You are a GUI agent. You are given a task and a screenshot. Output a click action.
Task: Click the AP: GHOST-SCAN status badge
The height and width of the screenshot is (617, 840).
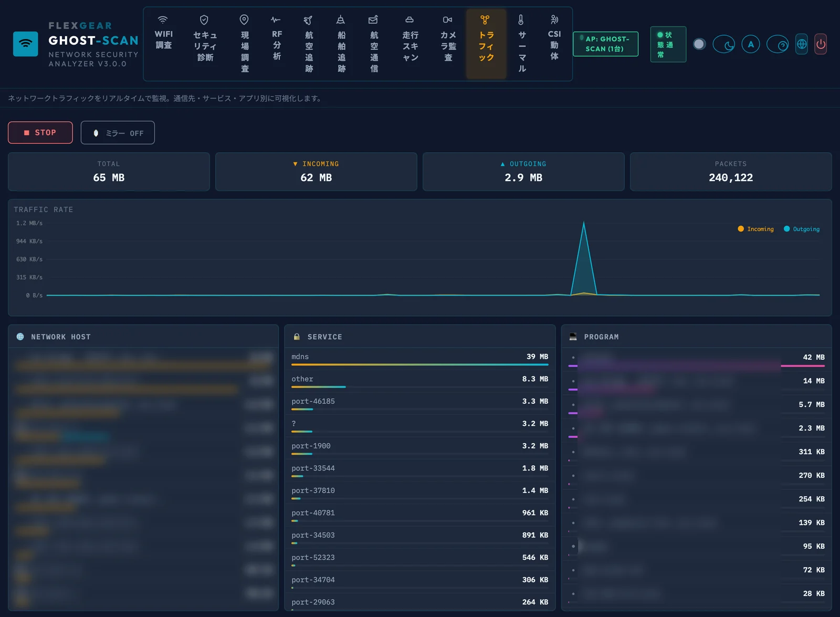pos(606,44)
